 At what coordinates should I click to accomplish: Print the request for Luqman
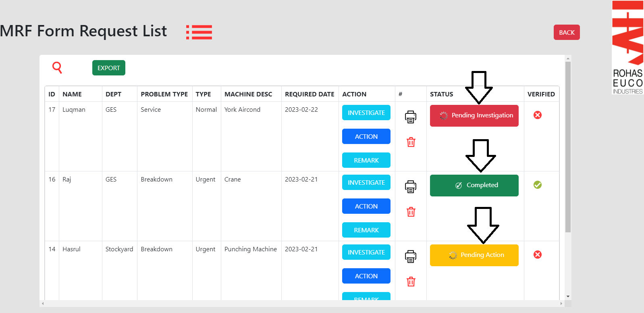tap(411, 117)
